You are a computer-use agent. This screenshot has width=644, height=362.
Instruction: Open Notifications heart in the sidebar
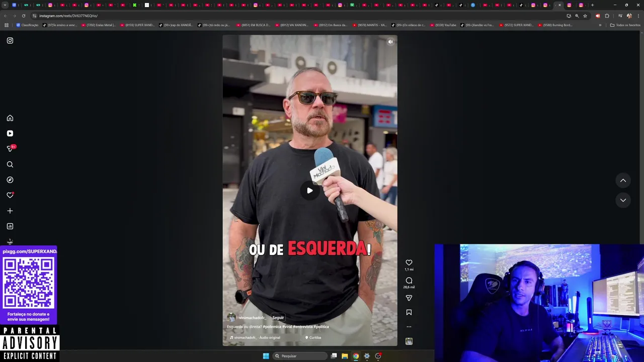[10, 195]
